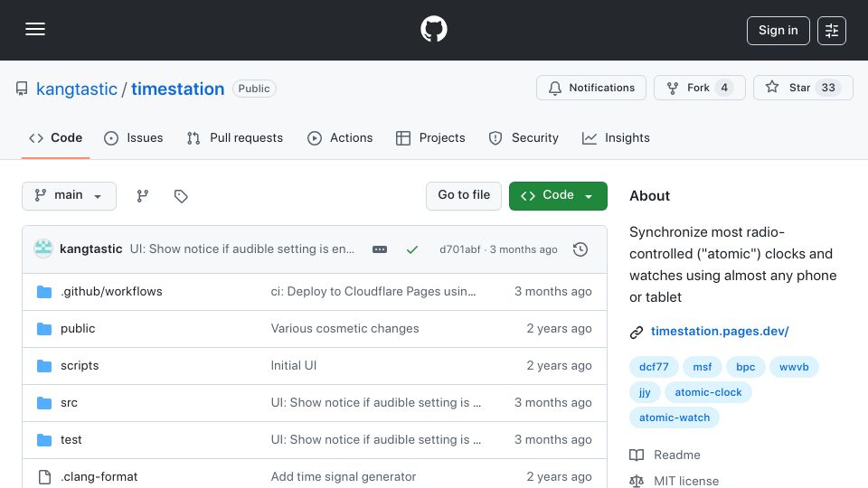Click the Go to file button

click(464, 196)
